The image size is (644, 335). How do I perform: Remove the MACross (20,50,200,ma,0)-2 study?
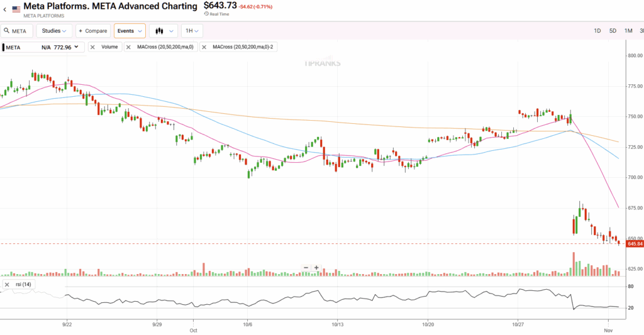(x=204, y=47)
